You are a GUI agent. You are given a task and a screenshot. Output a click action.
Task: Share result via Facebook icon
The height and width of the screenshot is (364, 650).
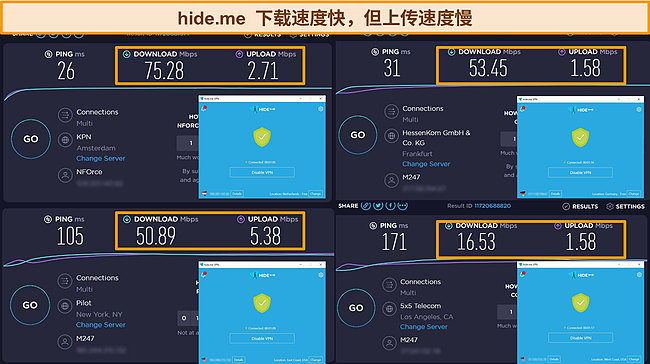(x=390, y=206)
